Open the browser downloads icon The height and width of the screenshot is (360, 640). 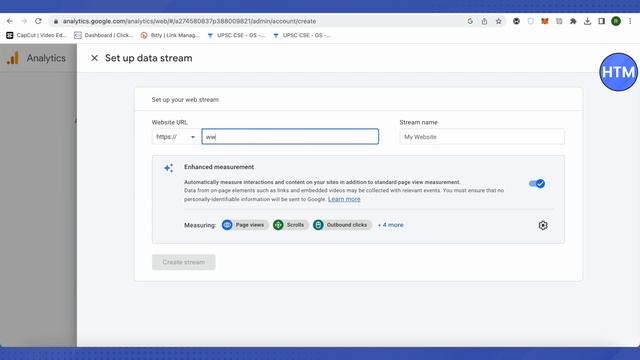(587, 21)
